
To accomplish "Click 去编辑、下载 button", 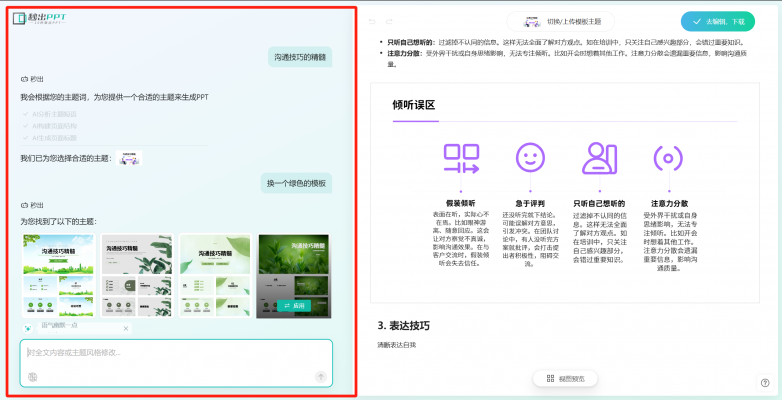I will (718, 21).
